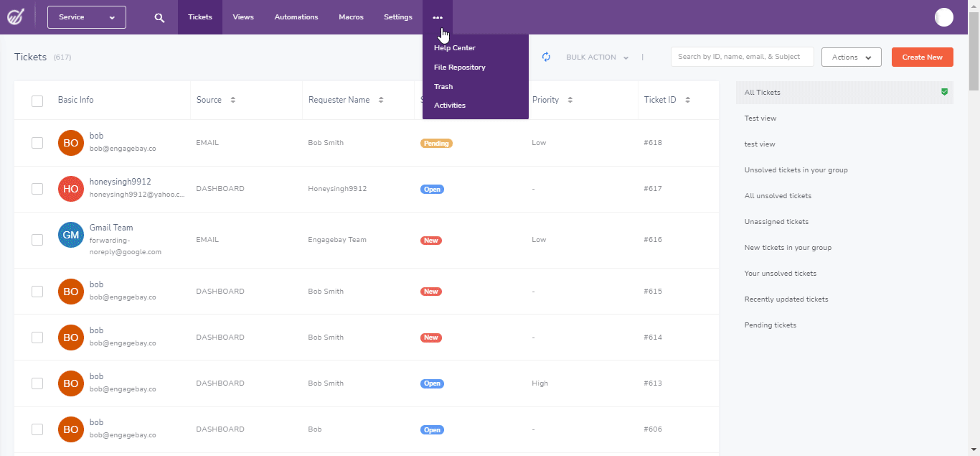Click the bob@engagebay.co email on ticket #618
This screenshot has width=980, height=456.
(123, 149)
